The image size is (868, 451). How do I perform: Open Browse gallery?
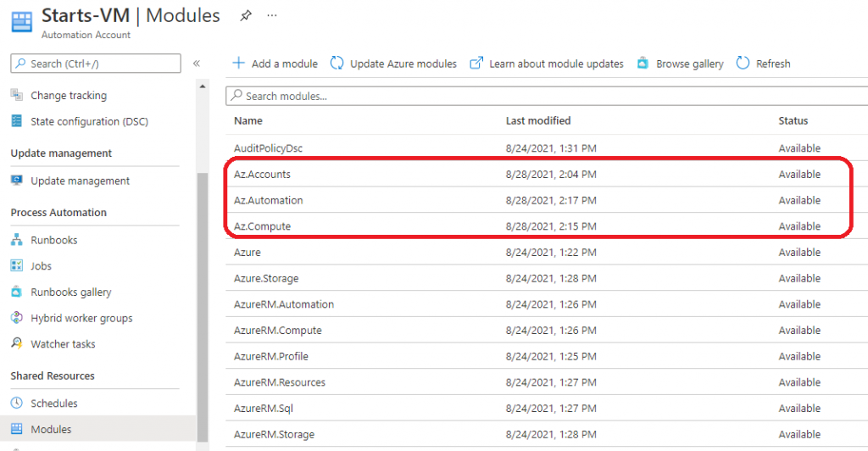point(680,64)
